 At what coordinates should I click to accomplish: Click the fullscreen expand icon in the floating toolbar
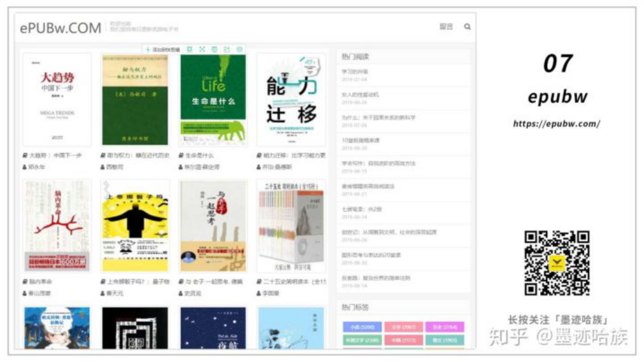(202, 49)
